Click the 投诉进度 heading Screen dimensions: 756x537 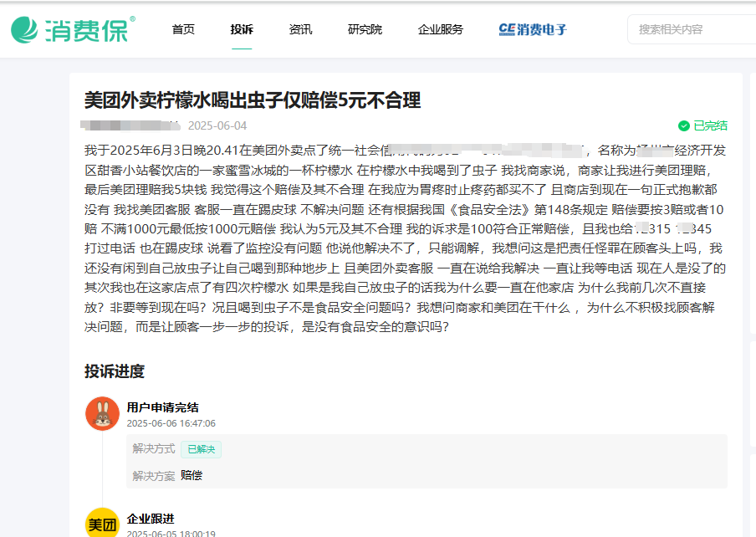115,371
